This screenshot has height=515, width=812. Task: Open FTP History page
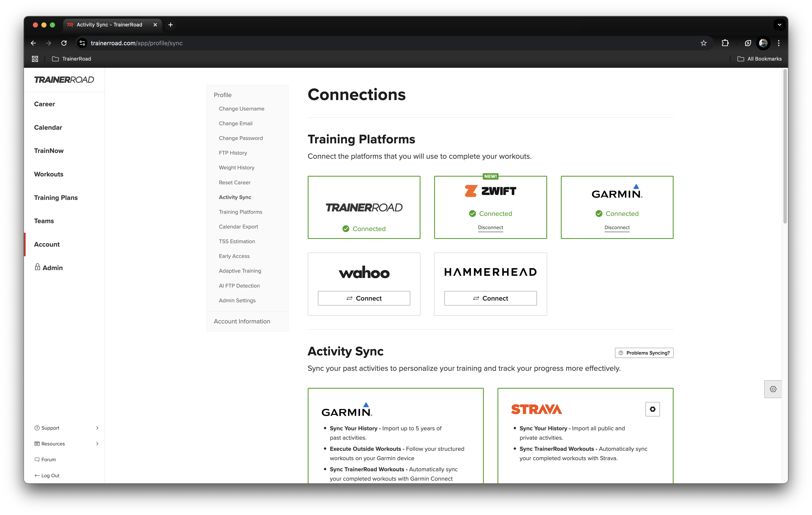click(233, 153)
